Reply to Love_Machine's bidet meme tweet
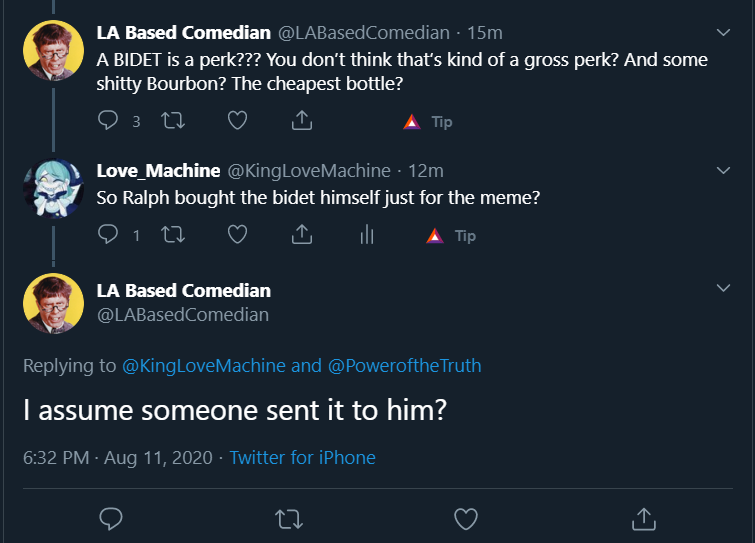Viewport: 755px width, 543px height. [108, 234]
